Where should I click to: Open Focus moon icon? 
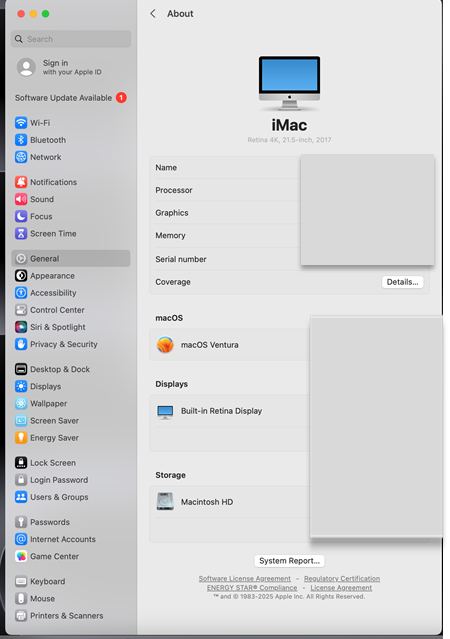(21, 216)
